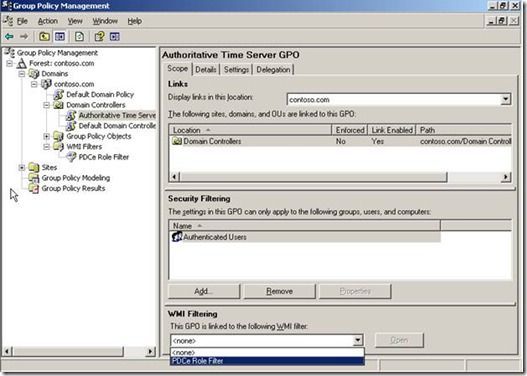Sort by Link Enabled column header
This screenshot has width=527, height=376.
(x=392, y=130)
